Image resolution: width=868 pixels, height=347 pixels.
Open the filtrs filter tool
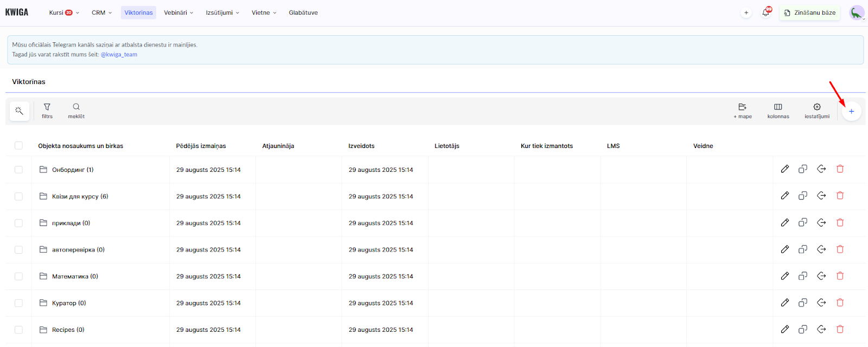coord(47,111)
